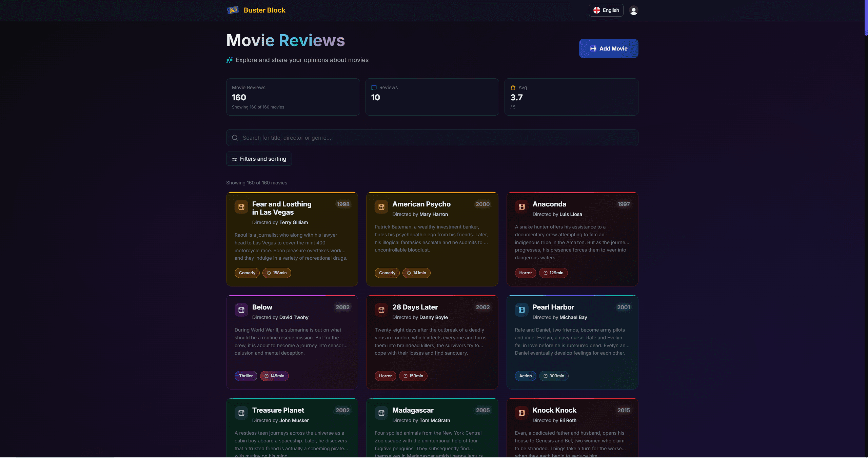Click the clock icon in the 141min badge
The width and height of the screenshot is (868, 458).
click(409, 273)
